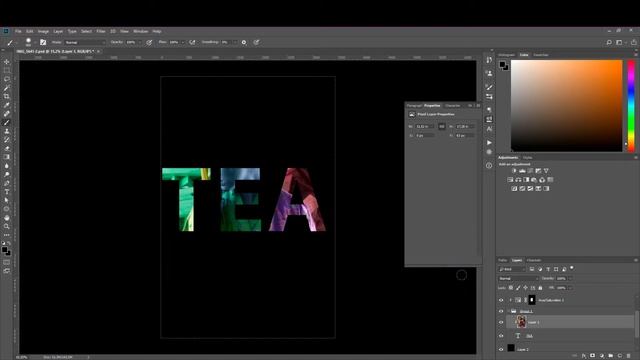Toggle link width and height in Properties
The width and height of the screenshot is (640, 360).
442,127
